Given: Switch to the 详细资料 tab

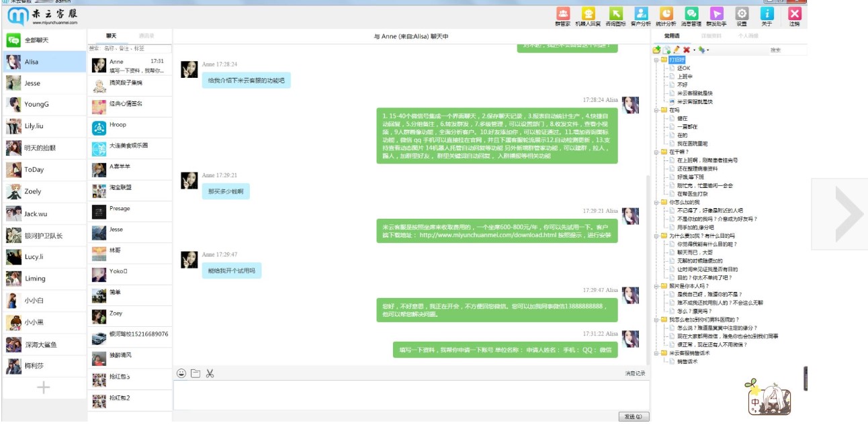Looking at the screenshot, I should [x=711, y=36].
